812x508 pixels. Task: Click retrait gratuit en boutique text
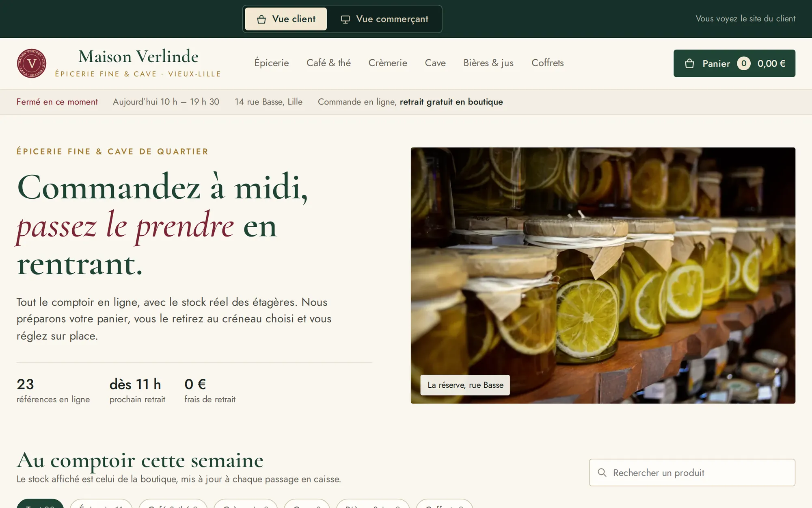[451, 102]
